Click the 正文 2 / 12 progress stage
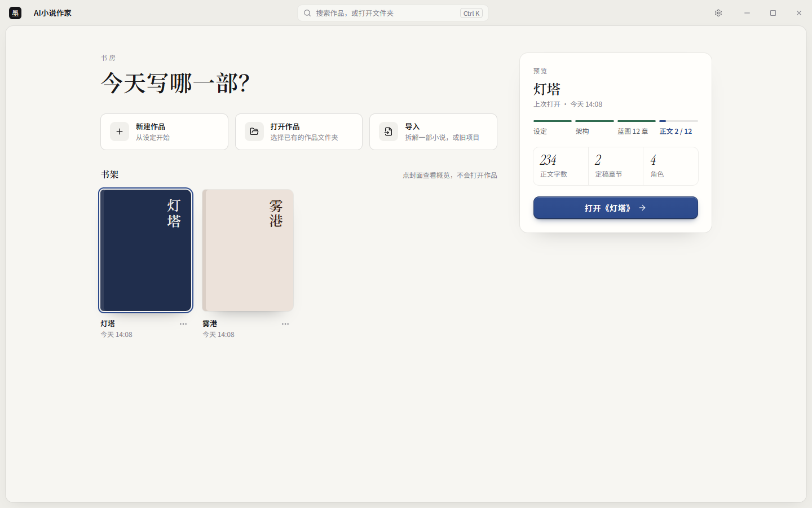 [x=678, y=128]
